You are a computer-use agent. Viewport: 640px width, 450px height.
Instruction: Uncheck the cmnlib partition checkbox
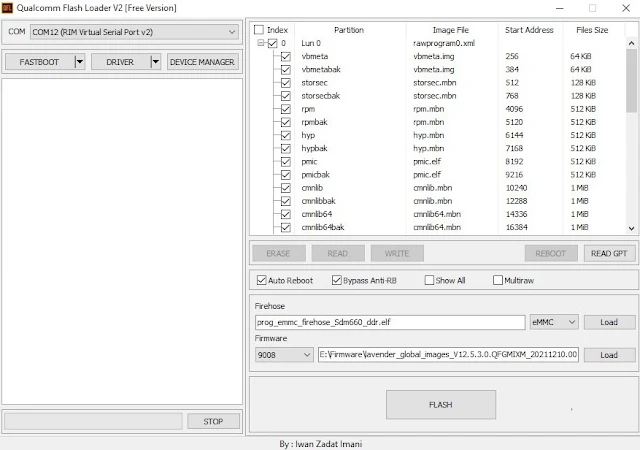tap(286, 188)
